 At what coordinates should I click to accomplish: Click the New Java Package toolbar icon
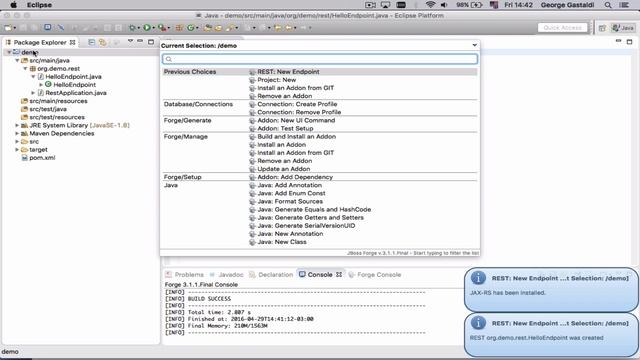tap(179, 28)
